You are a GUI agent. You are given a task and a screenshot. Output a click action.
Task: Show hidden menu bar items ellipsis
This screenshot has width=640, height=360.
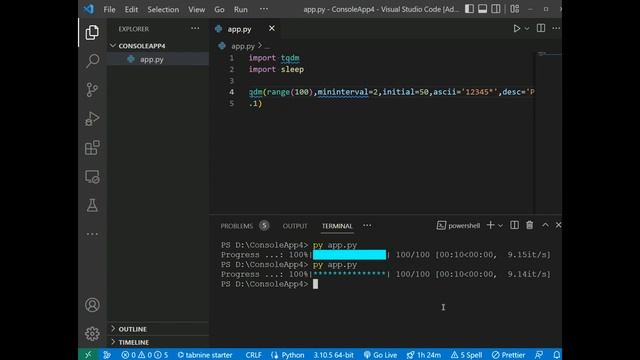pos(264,9)
